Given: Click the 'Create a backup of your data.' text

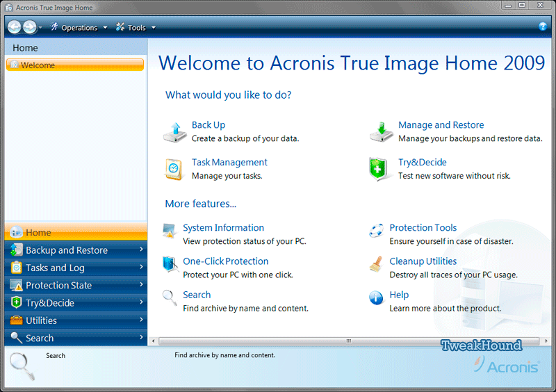Looking at the screenshot, I should 245,138.
